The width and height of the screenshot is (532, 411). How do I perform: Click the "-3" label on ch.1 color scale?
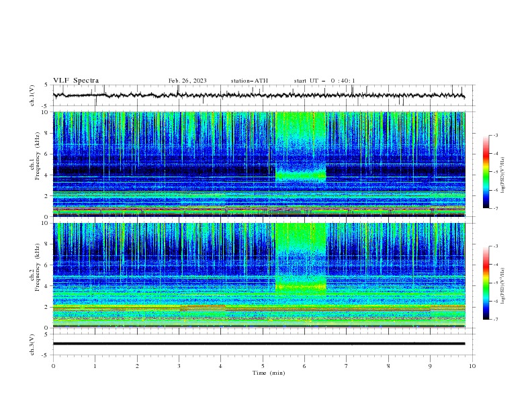pyautogui.click(x=495, y=135)
